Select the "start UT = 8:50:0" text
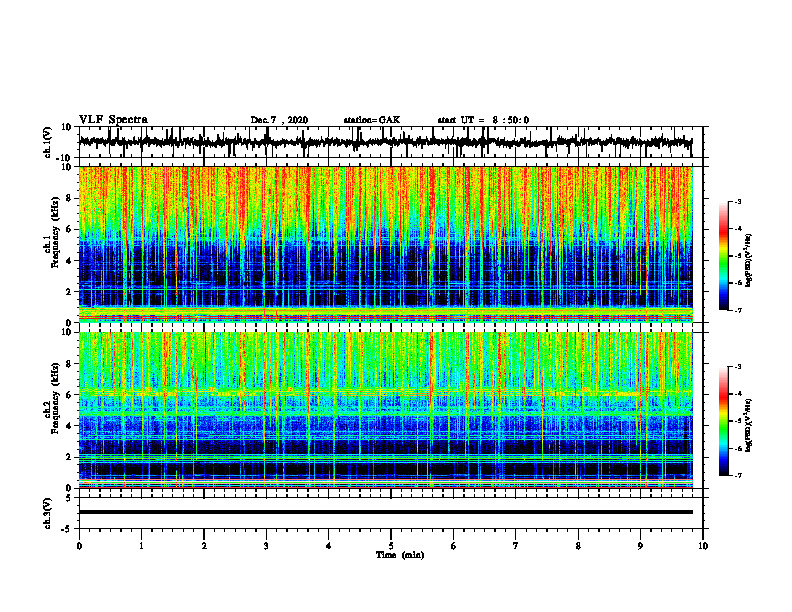 click(483, 120)
